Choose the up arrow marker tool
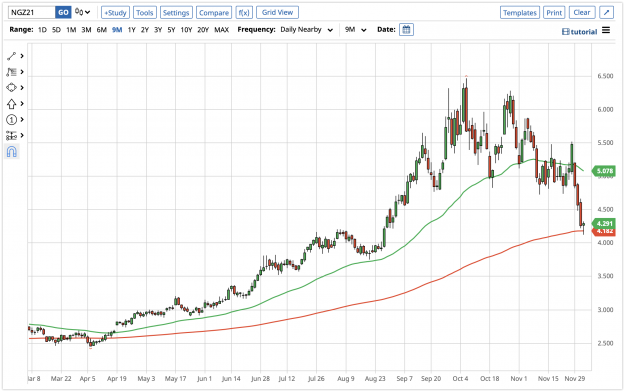Viewport: 625px width, 392px height. (12, 104)
